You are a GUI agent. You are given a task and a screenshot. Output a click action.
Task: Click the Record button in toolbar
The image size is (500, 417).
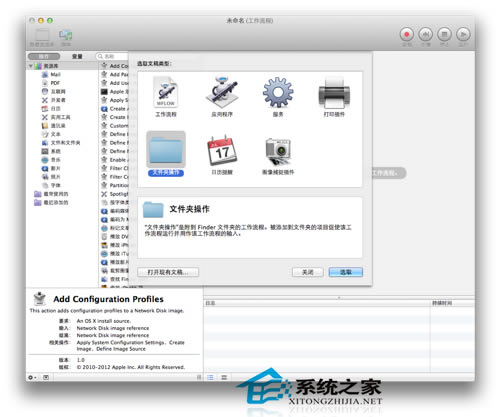[x=407, y=34]
